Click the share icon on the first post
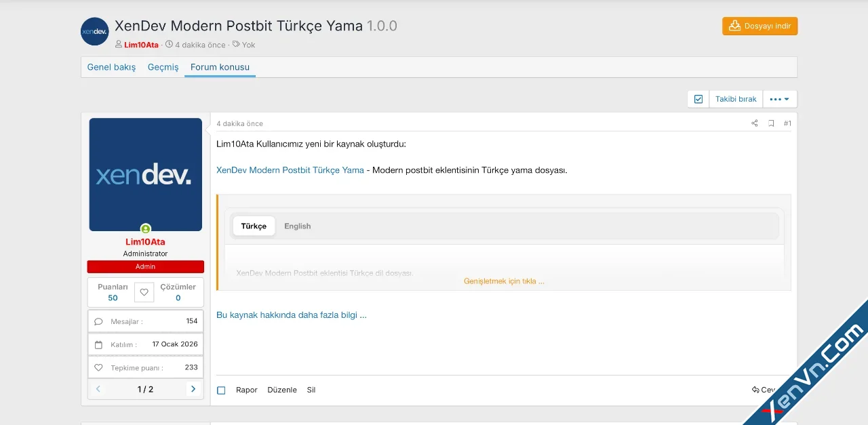This screenshot has width=868, height=425. coord(754,123)
